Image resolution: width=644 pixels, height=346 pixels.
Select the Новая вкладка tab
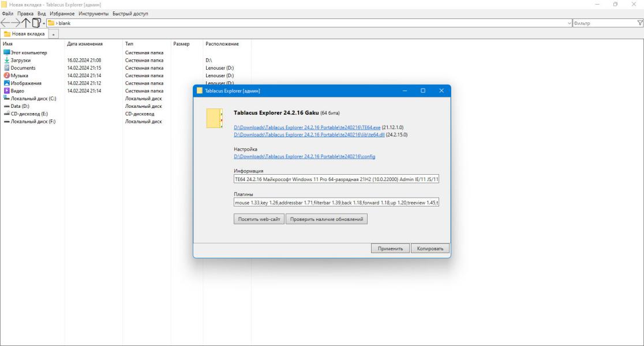pyautogui.click(x=24, y=34)
